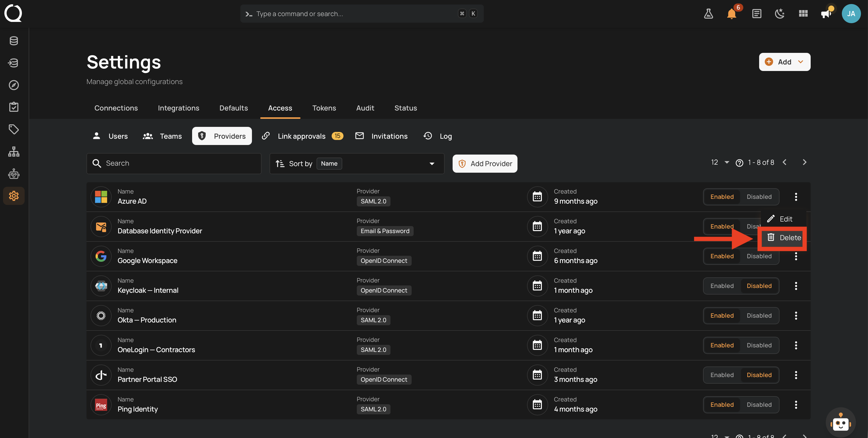Open the explore compass icon in sidebar
Screen dimensions: 868x438
point(14,85)
